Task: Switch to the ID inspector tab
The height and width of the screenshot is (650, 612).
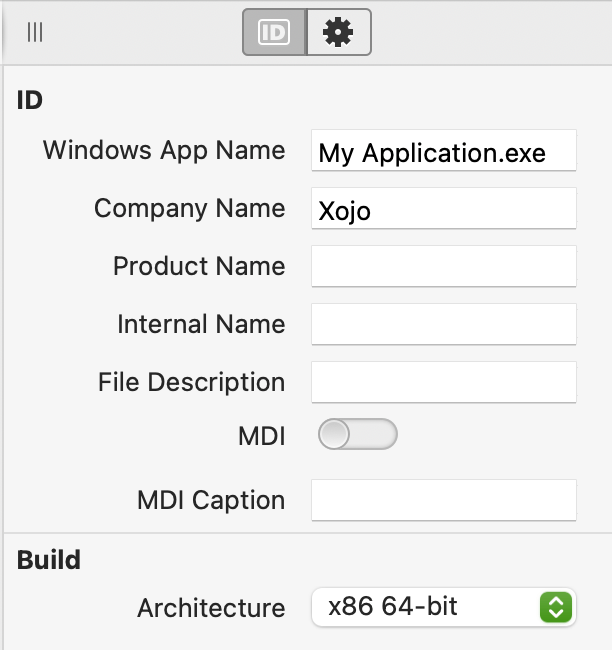Action: click(x=274, y=32)
